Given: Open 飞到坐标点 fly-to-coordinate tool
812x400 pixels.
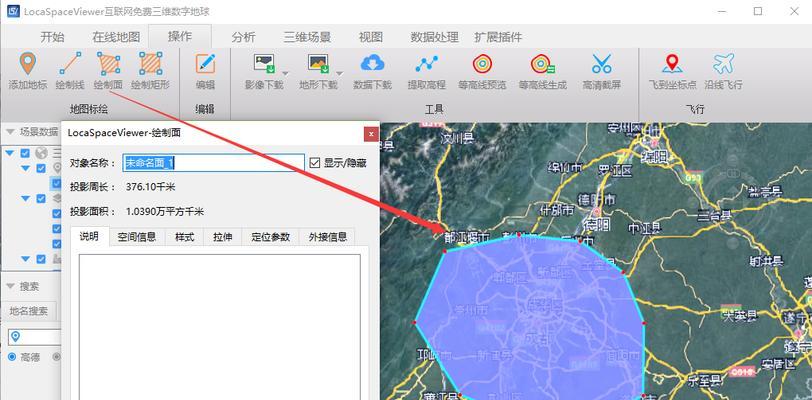Looking at the screenshot, I should 672,72.
